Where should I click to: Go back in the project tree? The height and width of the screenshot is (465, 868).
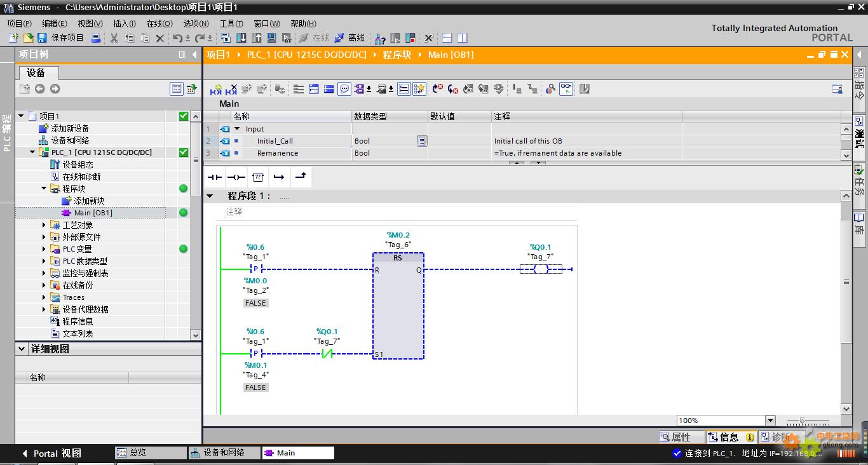39,89
